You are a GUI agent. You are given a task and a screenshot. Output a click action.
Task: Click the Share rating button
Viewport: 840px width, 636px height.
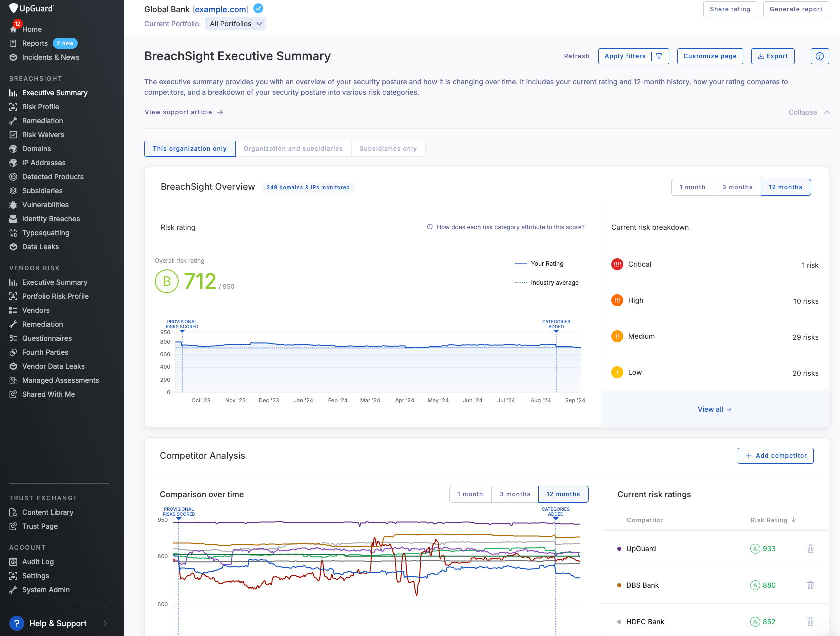coord(730,9)
